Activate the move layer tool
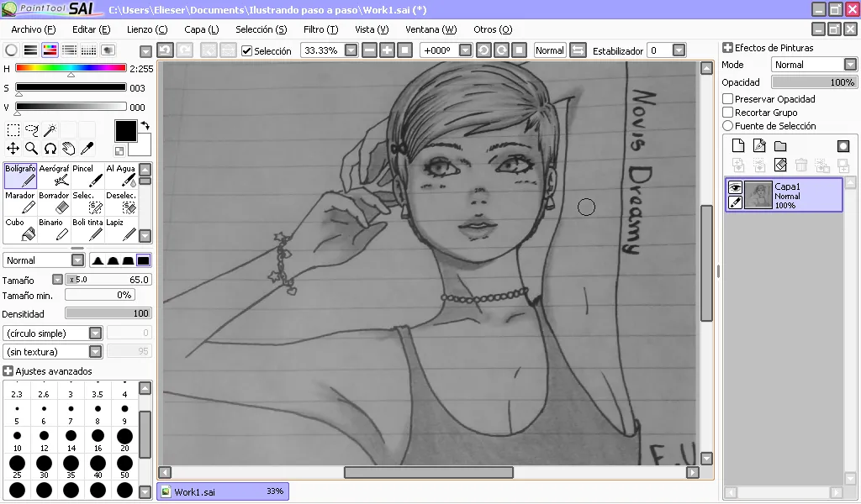 coord(13,148)
